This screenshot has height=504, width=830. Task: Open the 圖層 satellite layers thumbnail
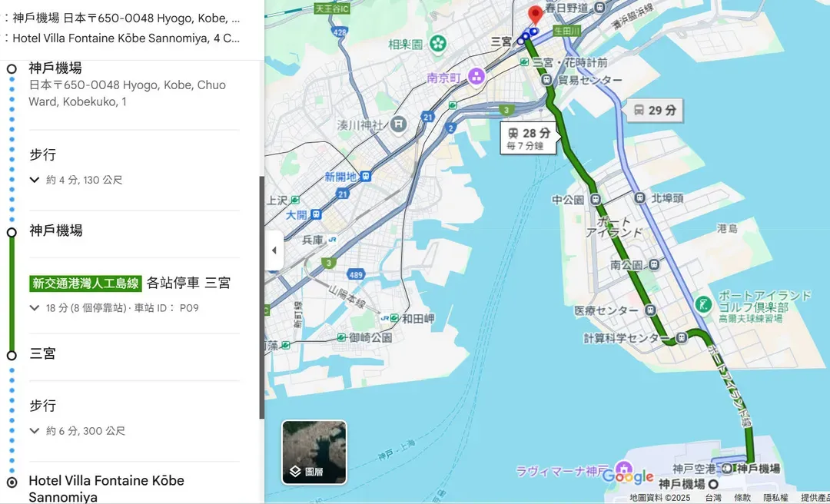click(314, 452)
